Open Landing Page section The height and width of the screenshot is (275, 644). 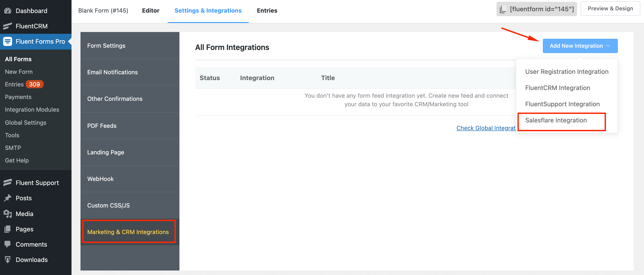coord(130,152)
